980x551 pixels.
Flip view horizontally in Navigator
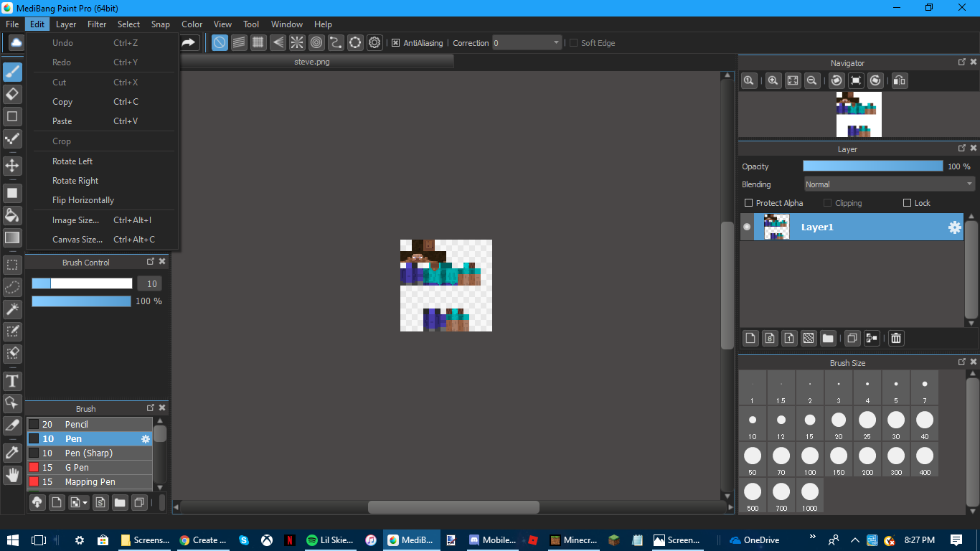pyautogui.click(x=900, y=81)
